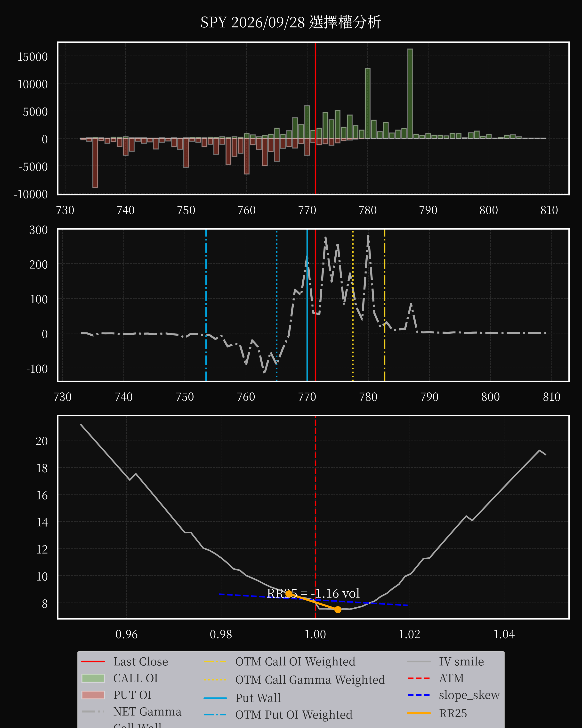Click the "-10000" y-axis label
The image size is (582, 728).
(x=31, y=194)
